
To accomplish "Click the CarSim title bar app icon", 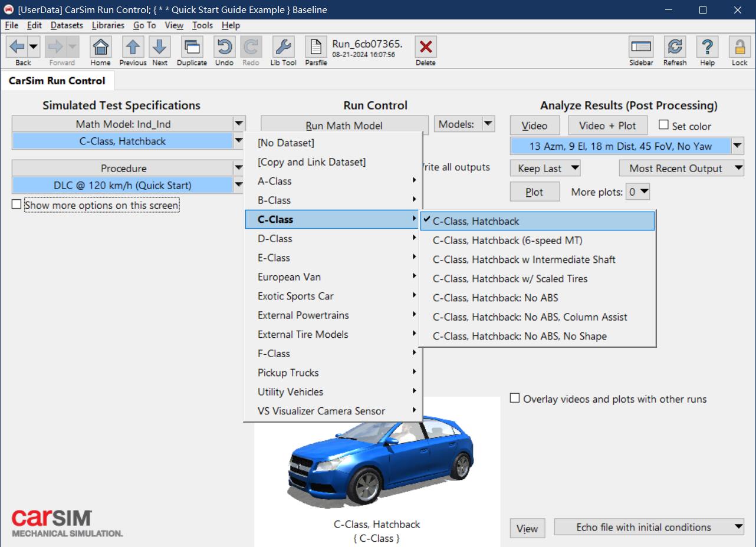I will tap(9, 9).
